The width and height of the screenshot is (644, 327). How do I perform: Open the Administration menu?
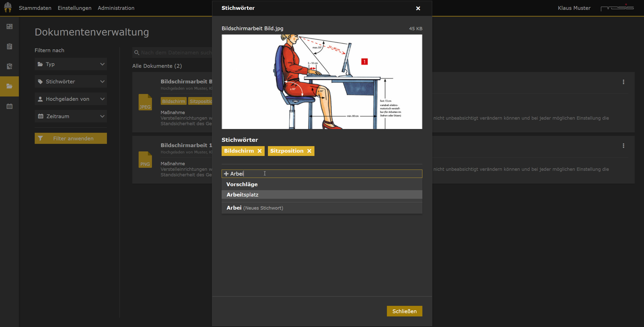[116, 8]
